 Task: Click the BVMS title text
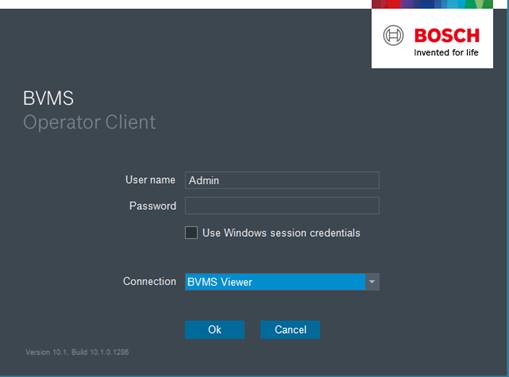(48, 98)
